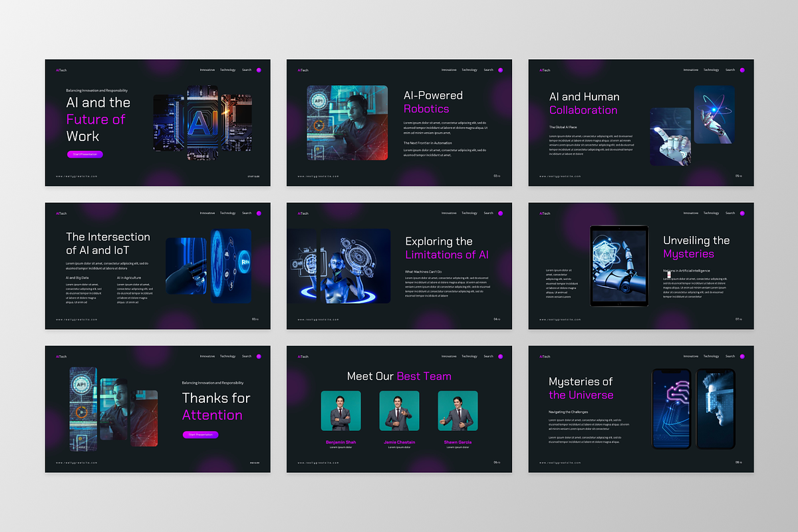Click the 'Thanks for Attention' heading

click(216, 406)
